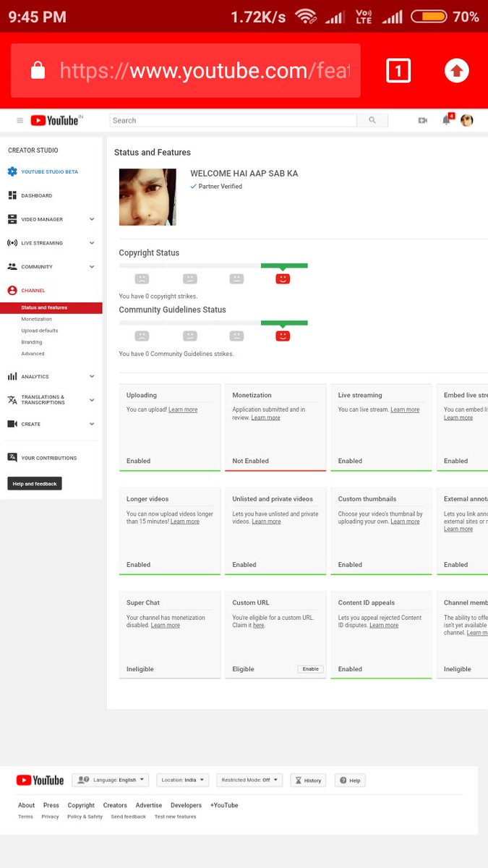This screenshot has width=488, height=868.
Task: Click the YouTube Studio Beta gear icon
Action: point(12,171)
